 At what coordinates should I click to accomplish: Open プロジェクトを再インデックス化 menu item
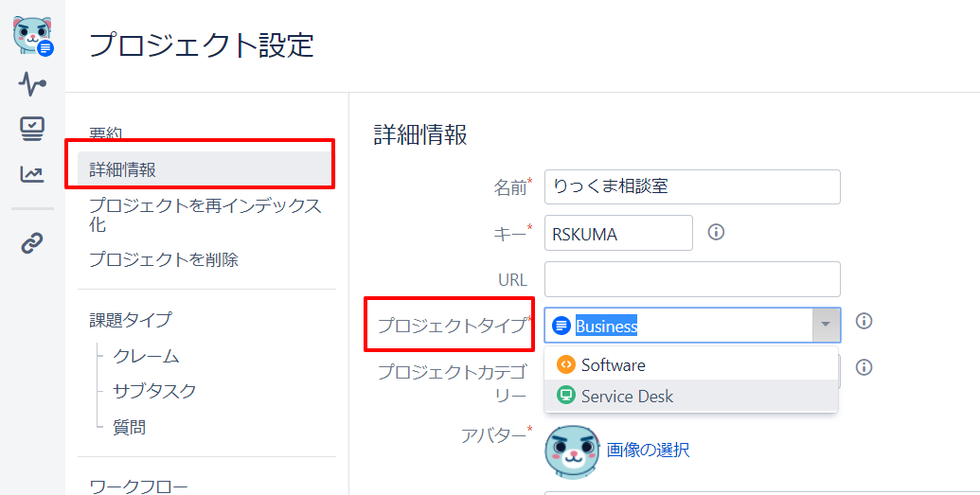coord(206,215)
